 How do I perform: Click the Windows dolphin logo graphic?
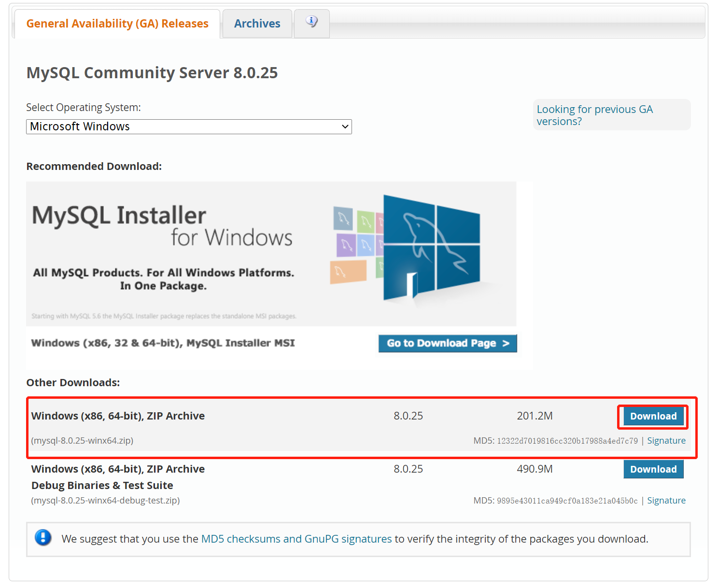[431, 248]
